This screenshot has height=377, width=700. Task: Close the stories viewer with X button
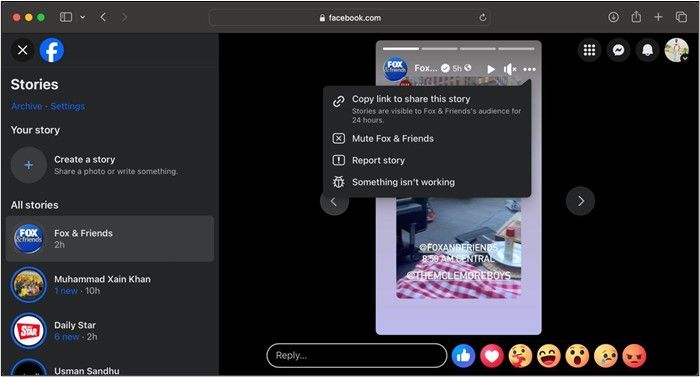[x=22, y=50]
